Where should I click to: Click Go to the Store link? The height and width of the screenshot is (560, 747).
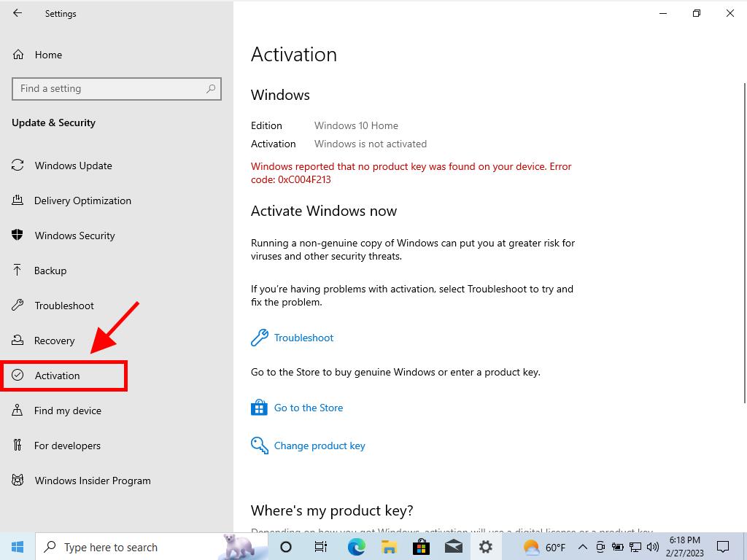[308, 408]
